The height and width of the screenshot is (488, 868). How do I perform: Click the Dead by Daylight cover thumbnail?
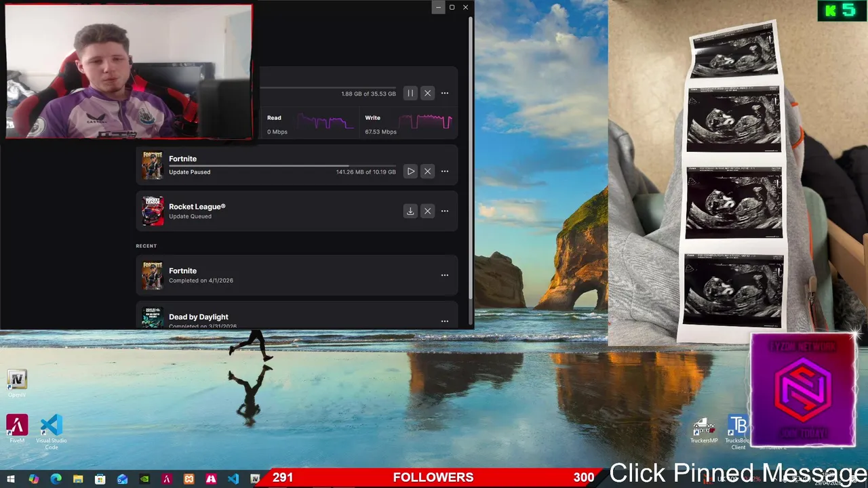coord(153,318)
